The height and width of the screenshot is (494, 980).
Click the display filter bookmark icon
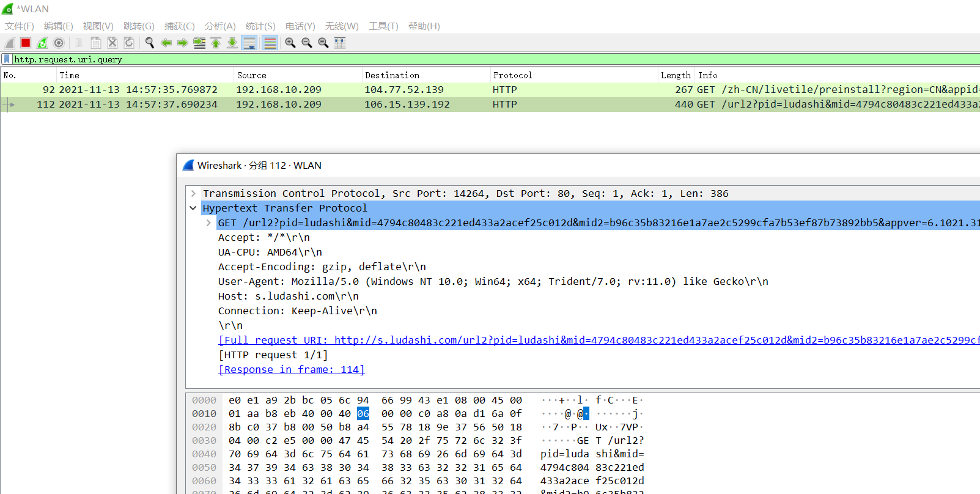click(7, 59)
